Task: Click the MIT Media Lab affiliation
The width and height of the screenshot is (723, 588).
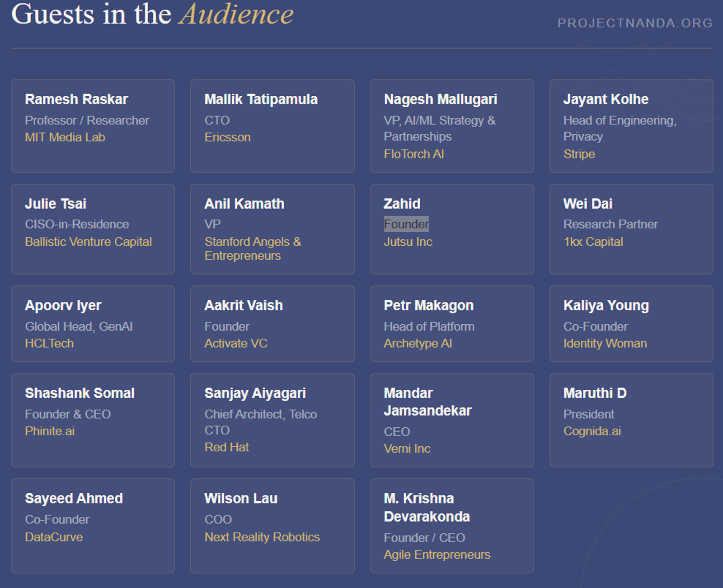Action: click(x=65, y=137)
